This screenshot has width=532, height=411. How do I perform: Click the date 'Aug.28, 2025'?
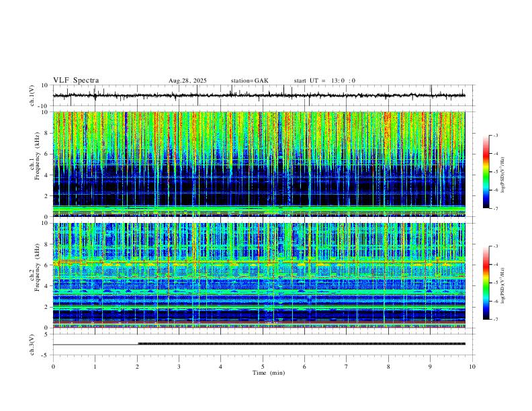coord(187,81)
